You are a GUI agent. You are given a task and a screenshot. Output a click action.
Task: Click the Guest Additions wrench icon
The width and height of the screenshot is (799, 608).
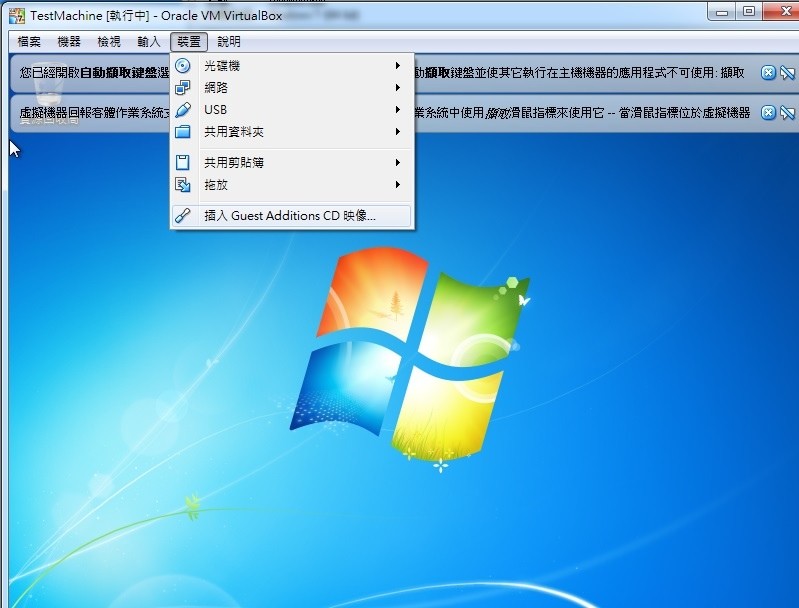[x=182, y=216]
